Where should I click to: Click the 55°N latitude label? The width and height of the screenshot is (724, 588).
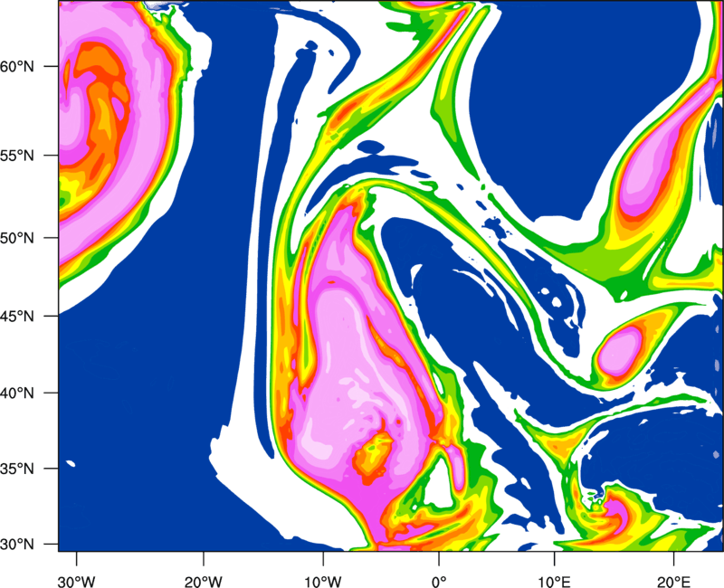[x=17, y=156]
